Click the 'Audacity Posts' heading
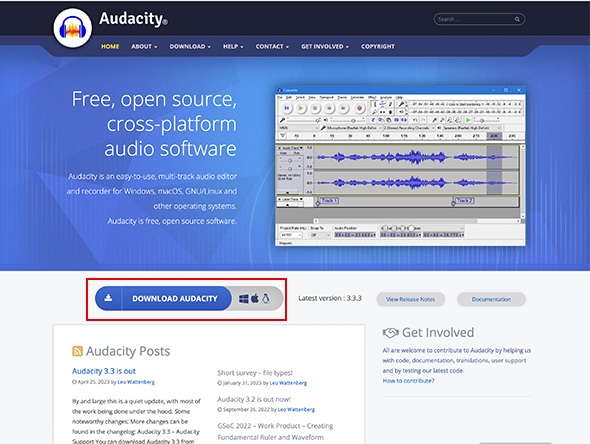This screenshot has height=444, width=590. pyautogui.click(x=128, y=351)
